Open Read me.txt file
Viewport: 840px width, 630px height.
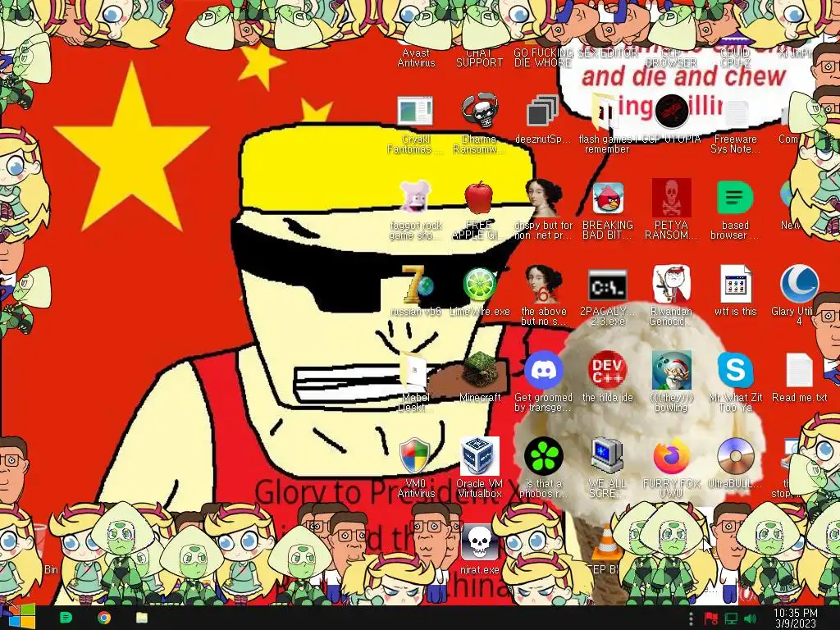point(799,370)
